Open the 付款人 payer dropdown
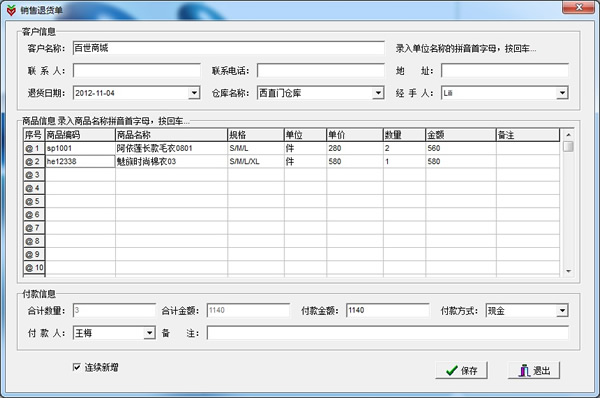The image size is (600, 398). pos(150,333)
